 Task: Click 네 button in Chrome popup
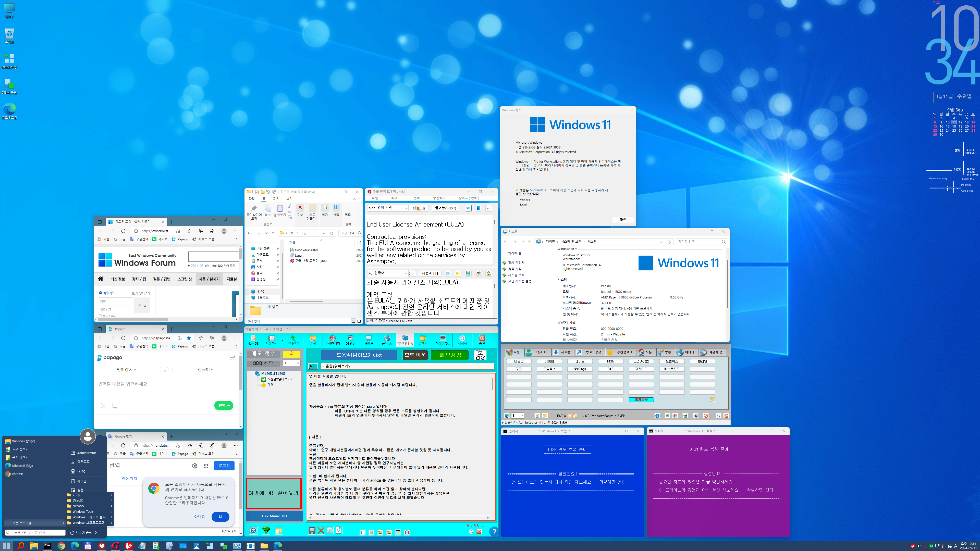[220, 516]
